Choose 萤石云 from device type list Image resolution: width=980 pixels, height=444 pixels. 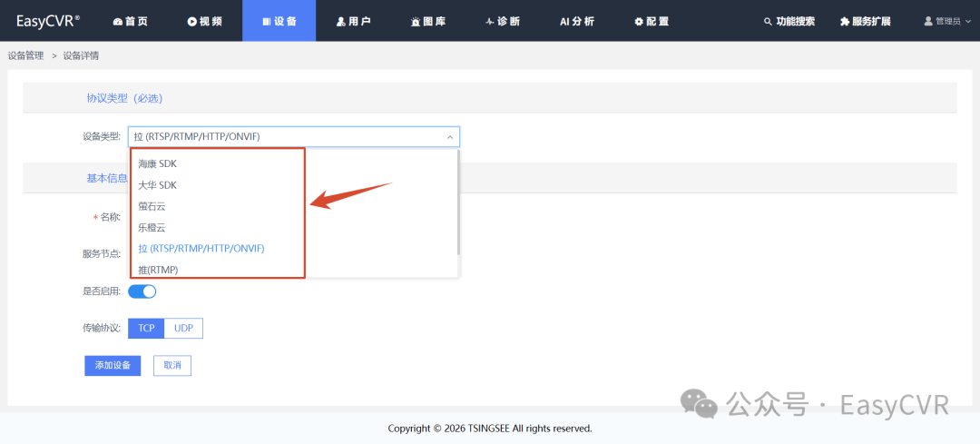tap(152, 206)
